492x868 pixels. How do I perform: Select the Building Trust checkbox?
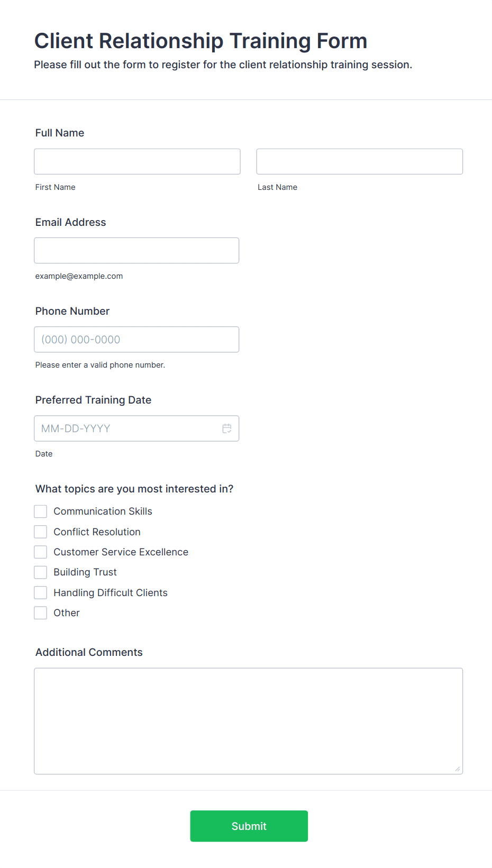coord(41,572)
